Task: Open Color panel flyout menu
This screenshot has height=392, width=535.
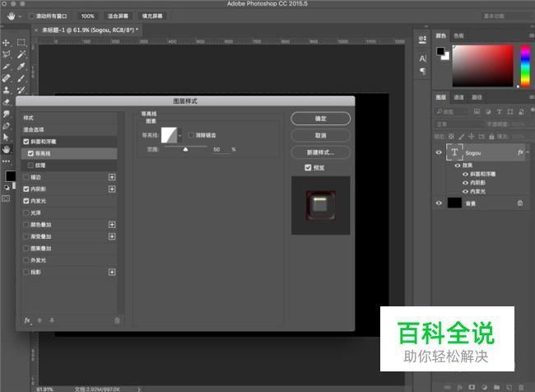Action: coord(531,35)
